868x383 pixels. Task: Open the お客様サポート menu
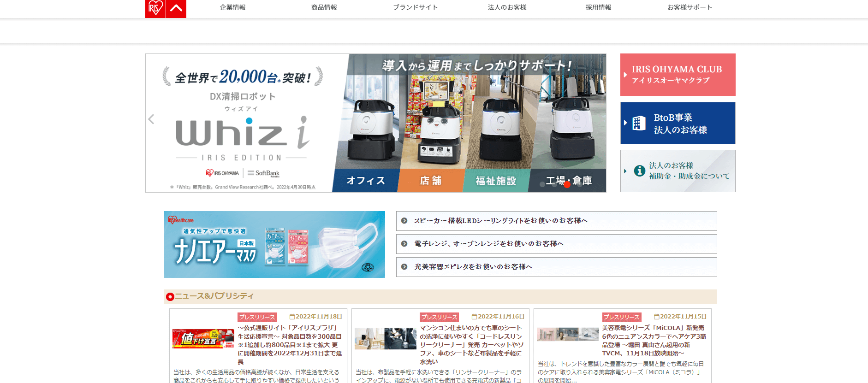coord(690,7)
